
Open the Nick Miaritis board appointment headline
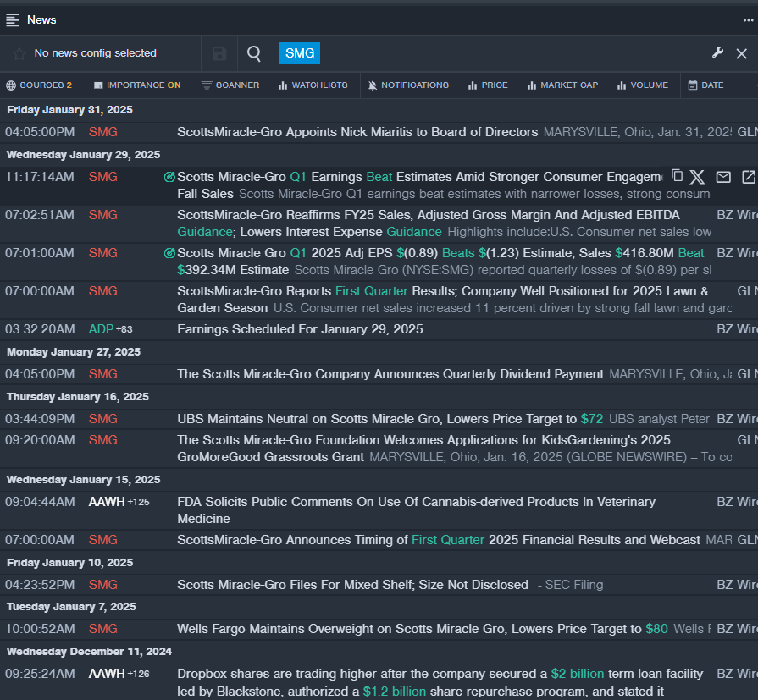pyautogui.click(x=357, y=132)
